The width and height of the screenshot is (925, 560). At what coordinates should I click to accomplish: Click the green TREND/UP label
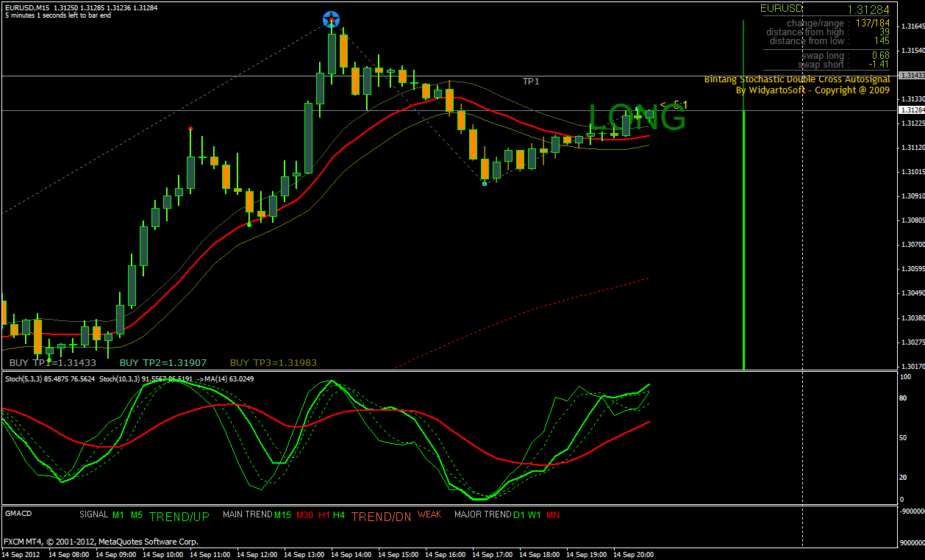(x=179, y=517)
